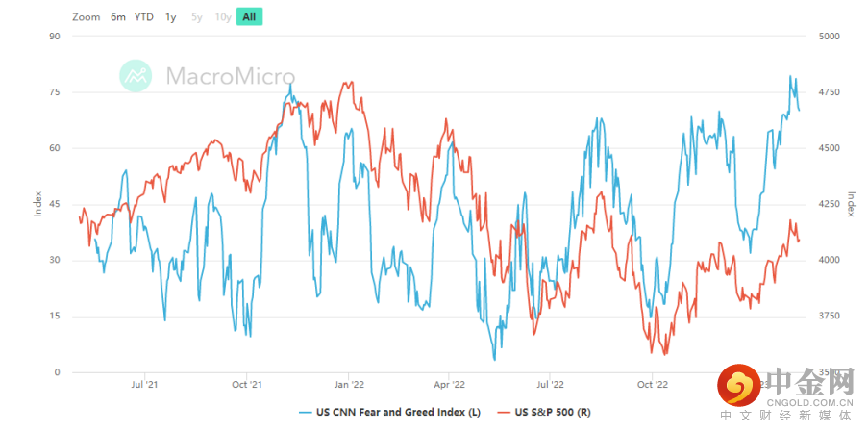The height and width of the screenshot is (433, 868).
Task: Toggle the US S&P 500 legend series
Action: [x=552, y=413]
